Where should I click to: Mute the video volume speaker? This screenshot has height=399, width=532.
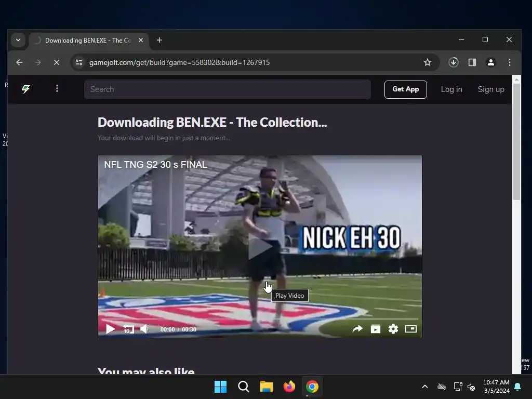[144, 329]
